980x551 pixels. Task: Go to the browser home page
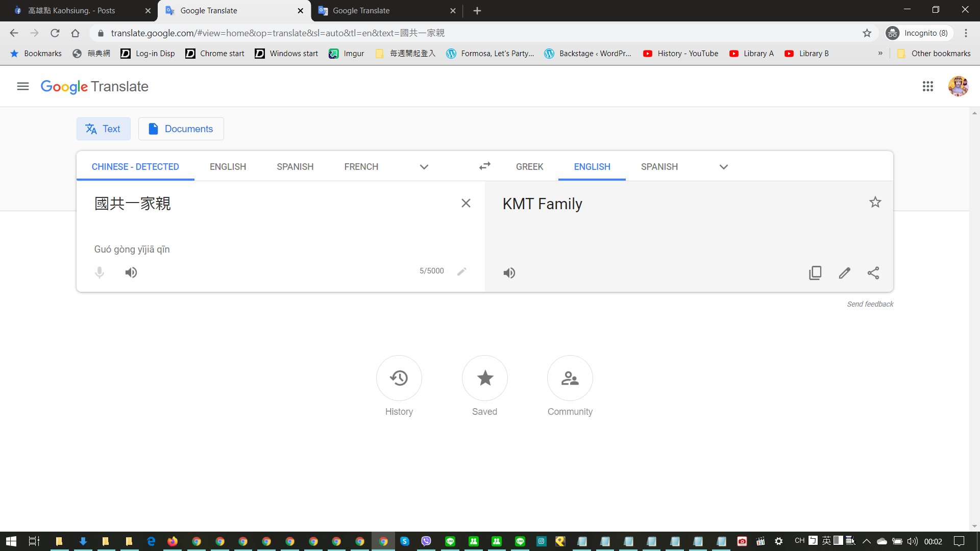(75, 33)
